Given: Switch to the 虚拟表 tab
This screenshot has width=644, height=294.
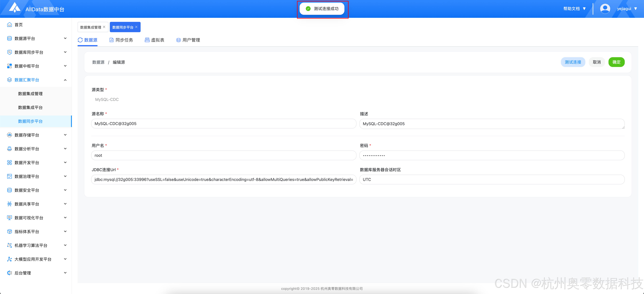Looking at the screenshot, I should coord(155,40).
